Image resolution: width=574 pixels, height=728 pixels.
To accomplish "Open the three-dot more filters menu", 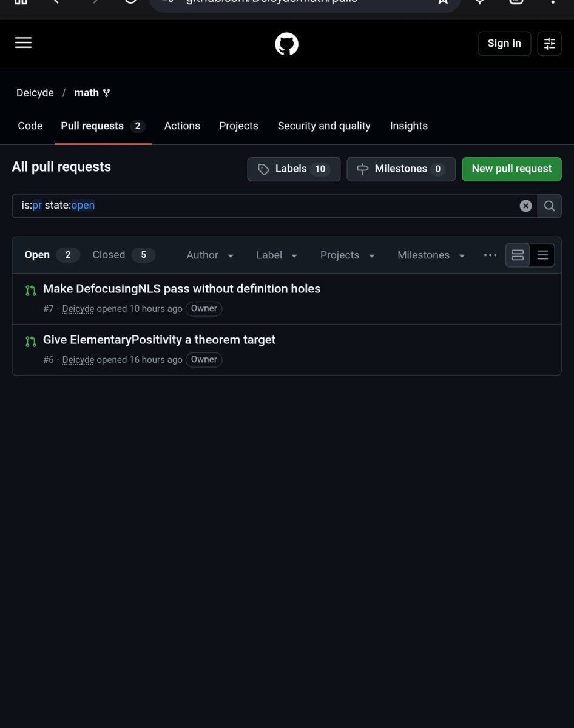I will [490, 255].
